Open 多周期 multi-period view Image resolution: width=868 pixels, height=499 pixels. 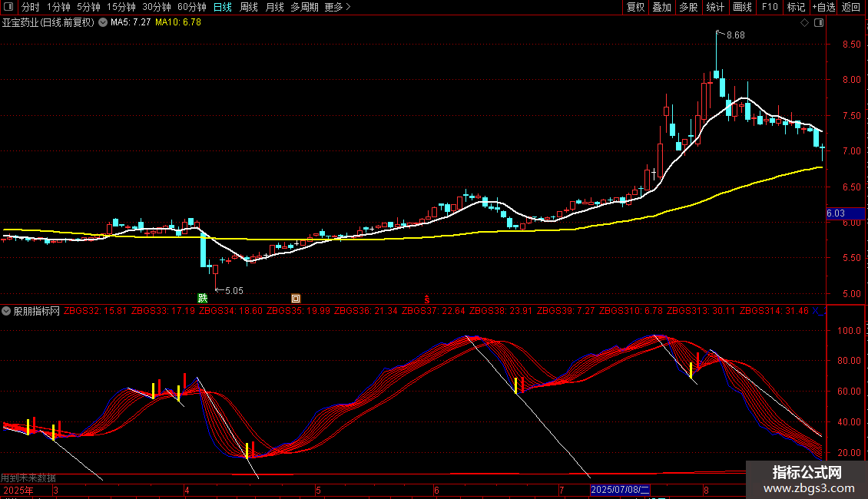(x=304, y=7)
